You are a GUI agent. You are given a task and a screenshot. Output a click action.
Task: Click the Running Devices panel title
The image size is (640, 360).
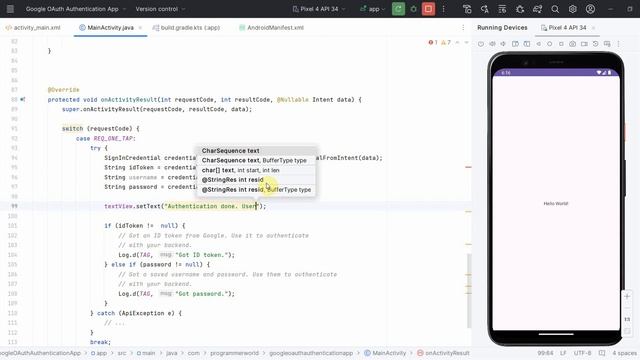(502, 28)
